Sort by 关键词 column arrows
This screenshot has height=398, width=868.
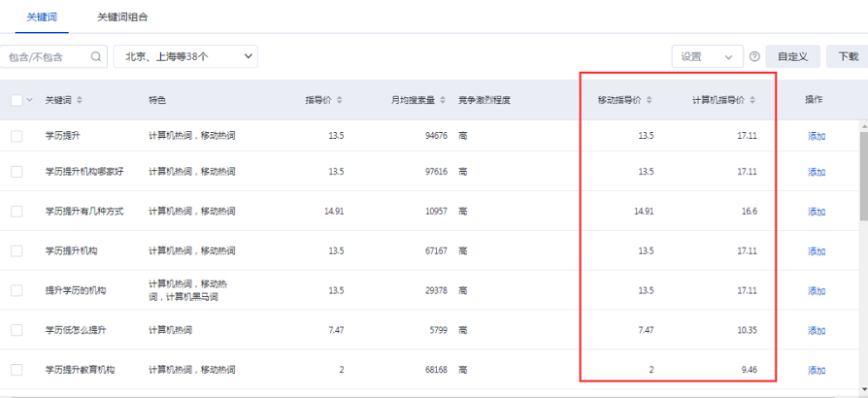coord(80,100)
